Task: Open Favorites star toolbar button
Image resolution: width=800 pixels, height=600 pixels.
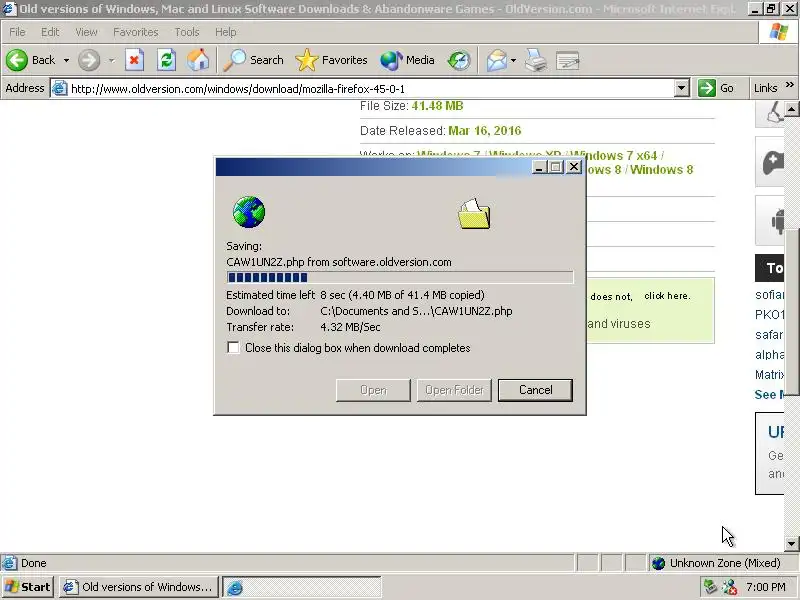Action: point(331,60)
